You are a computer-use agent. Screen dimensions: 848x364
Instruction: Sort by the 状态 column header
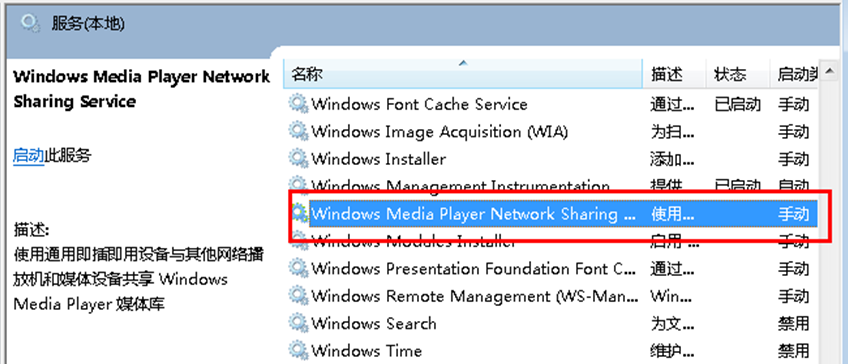(738, 74)
